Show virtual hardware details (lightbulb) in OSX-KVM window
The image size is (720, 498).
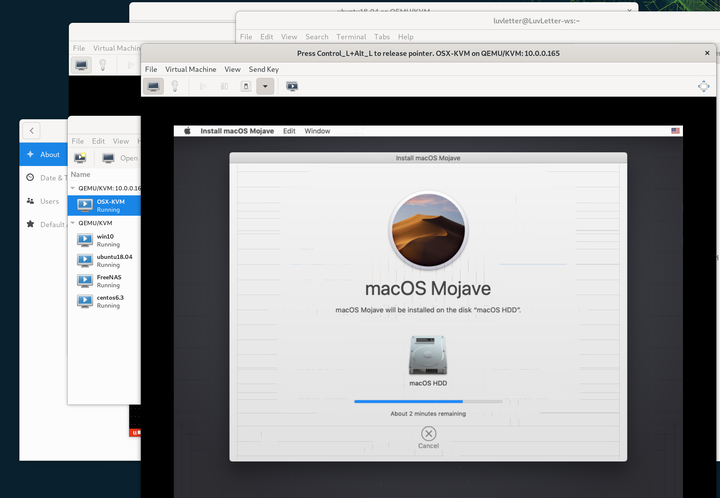click(174, 86)
